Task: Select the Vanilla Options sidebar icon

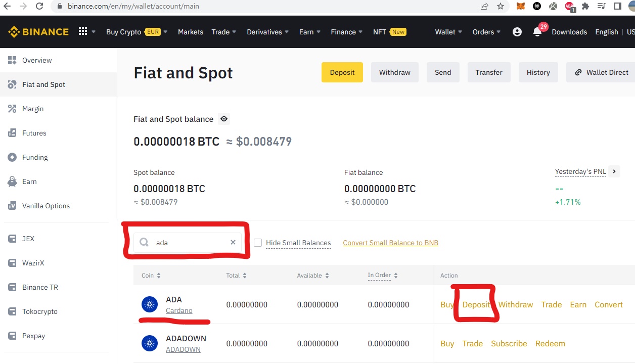Action: (12, 206)
